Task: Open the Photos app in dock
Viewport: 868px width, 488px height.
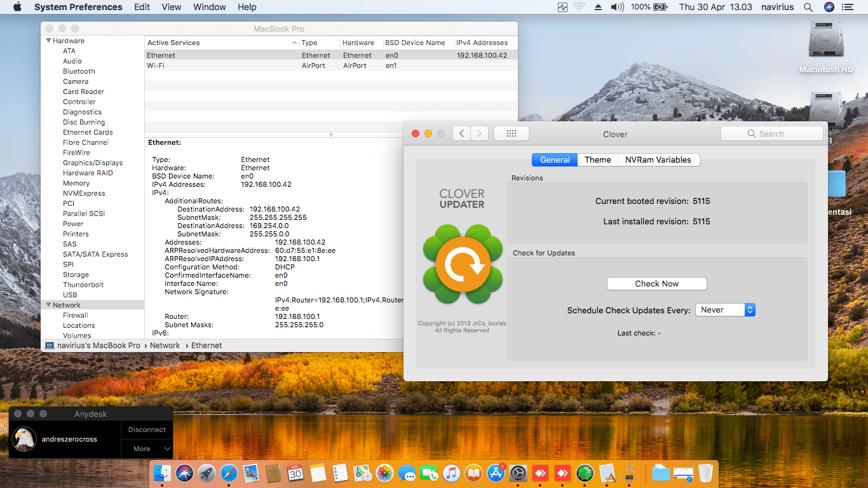Action: [384, 473]
